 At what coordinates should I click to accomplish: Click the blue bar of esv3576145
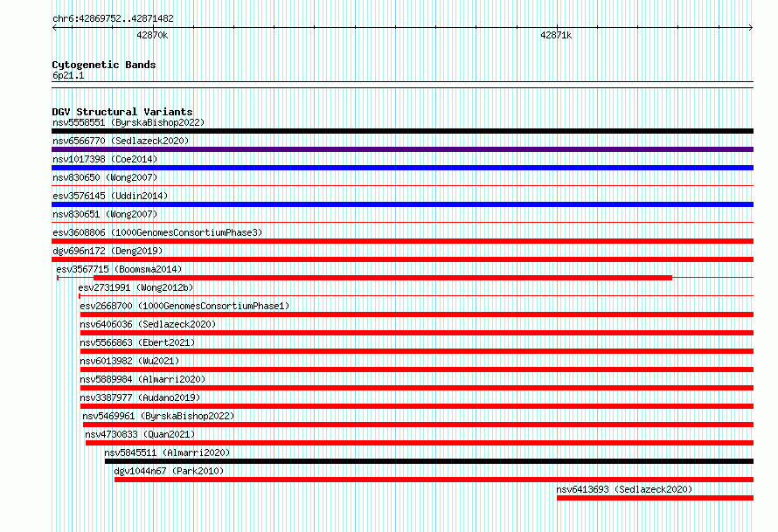(x=402, y=204)
